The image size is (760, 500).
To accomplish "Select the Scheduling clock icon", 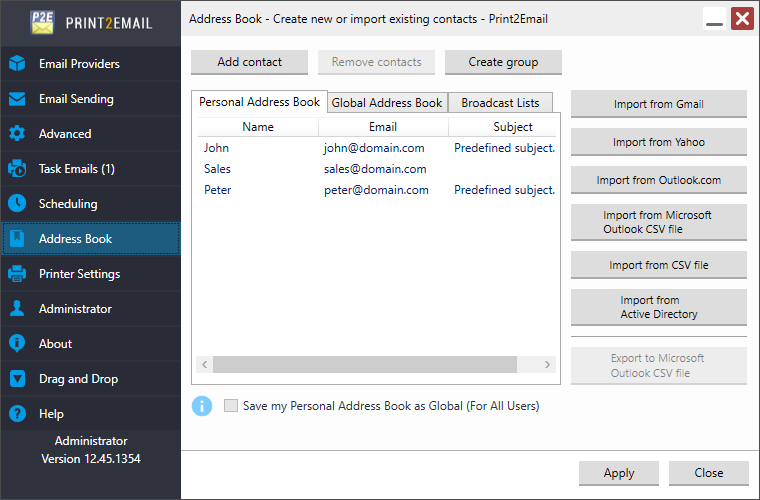I will tap(17, 204).
